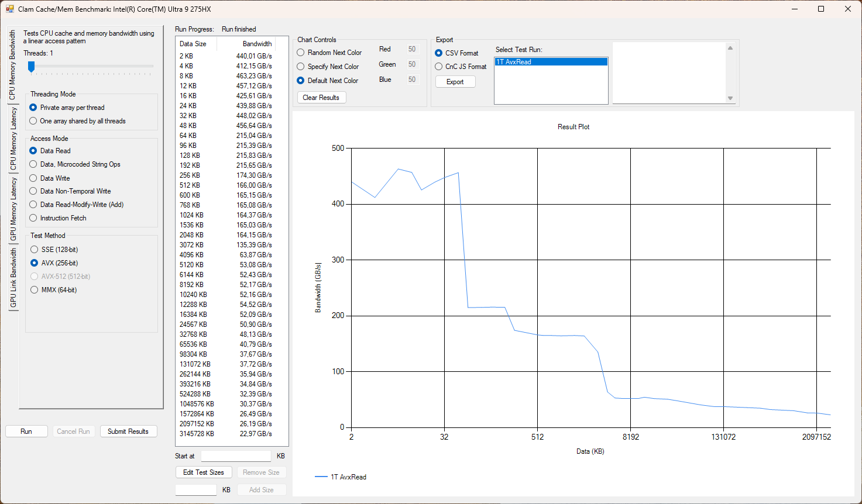Select CnC JS Format export option
The image size is (862, 504).
(x=439, y=67)
